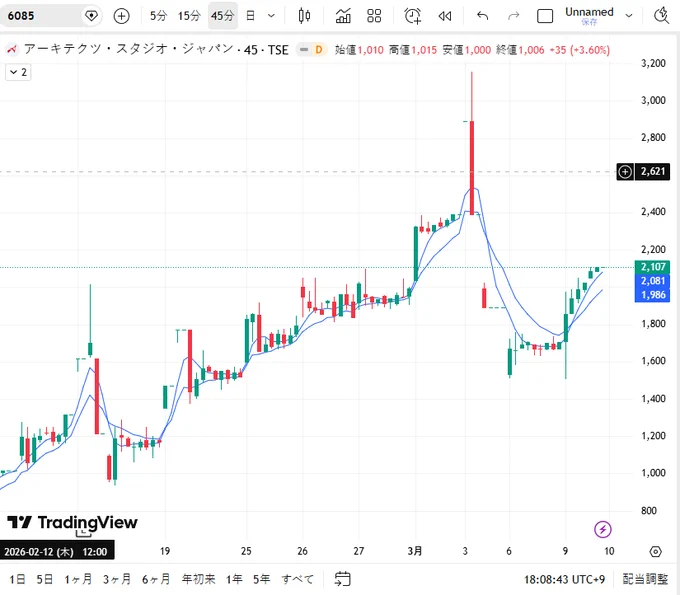The width and height of the screenshot is (680, 595).
Task: Open the interval dropdown chevron
Action: (271, 16)
